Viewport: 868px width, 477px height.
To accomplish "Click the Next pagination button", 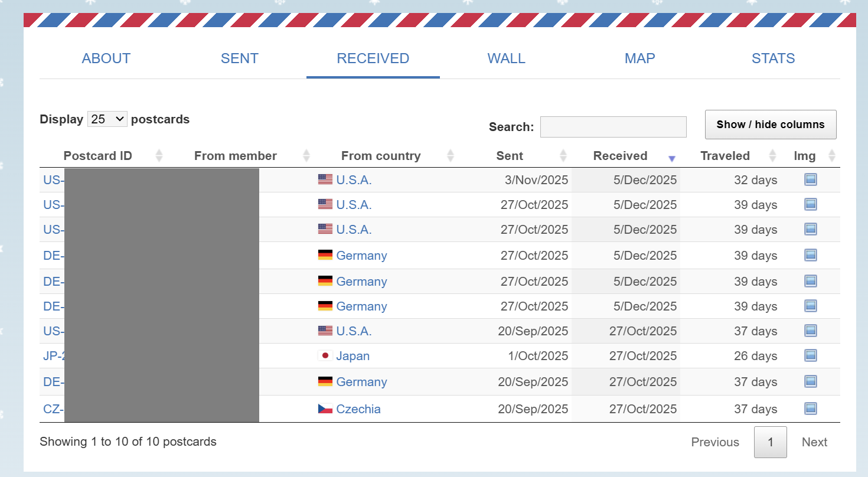I will point(814,442).
